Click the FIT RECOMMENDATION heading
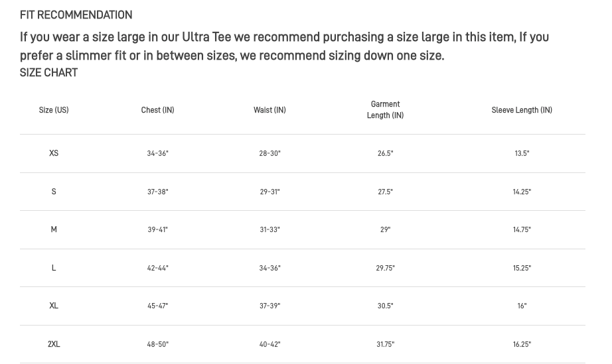Viewport: 612px width, 364px height. click(x=76, y=15)
